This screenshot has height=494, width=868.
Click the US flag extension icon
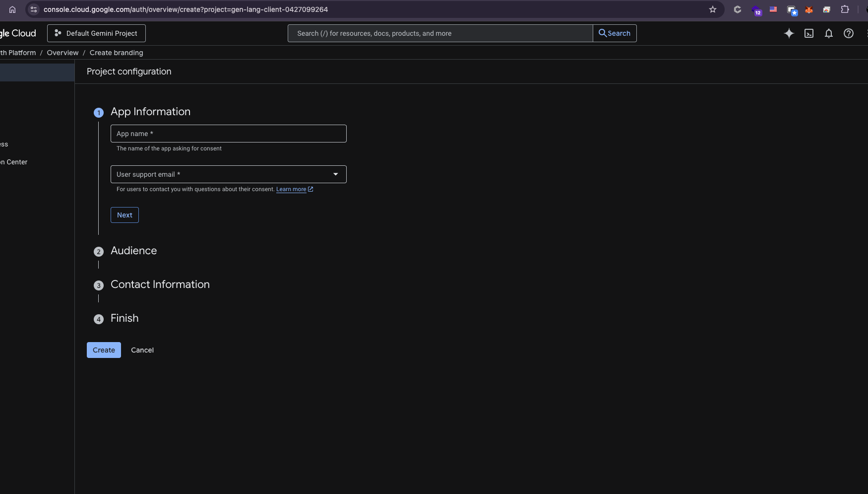[x=773, y=9]
